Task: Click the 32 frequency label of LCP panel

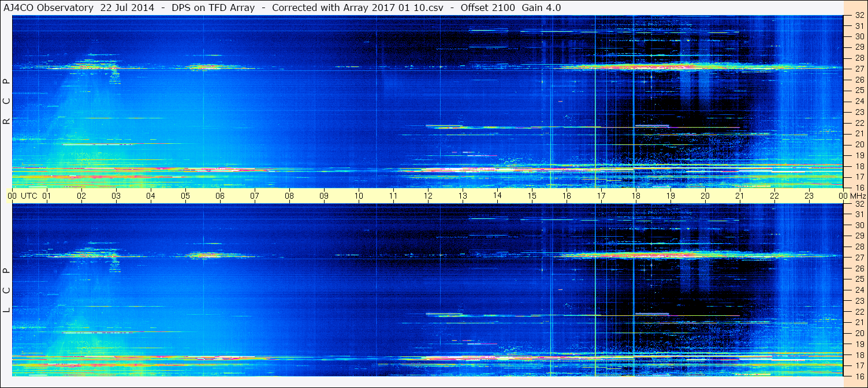Action: [859, 204]
